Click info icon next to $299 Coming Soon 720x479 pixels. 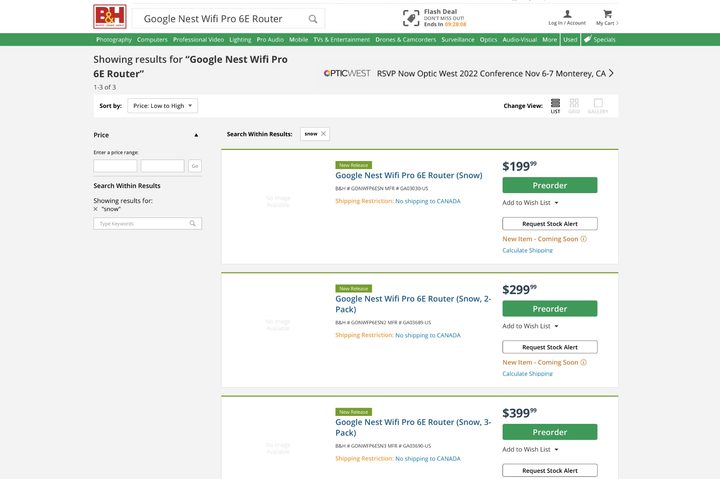pyautogui.click(x=584, y=362)
